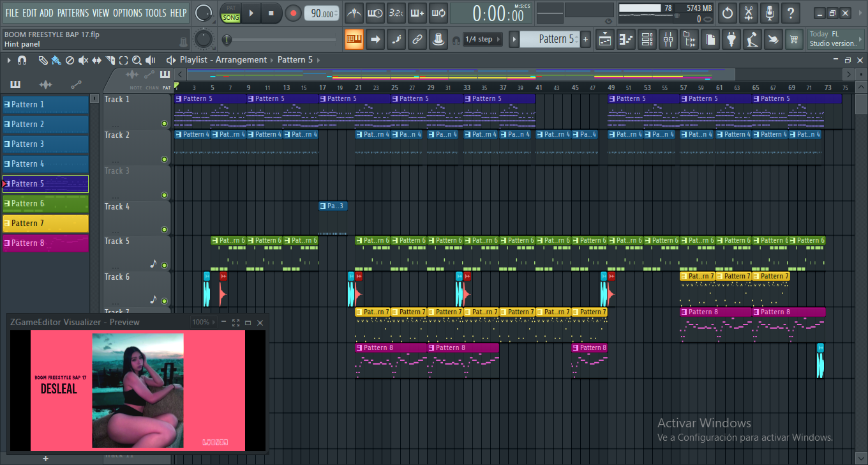Select the Slice tool in Playlist toolbar
868x465 pixels.
110,60
